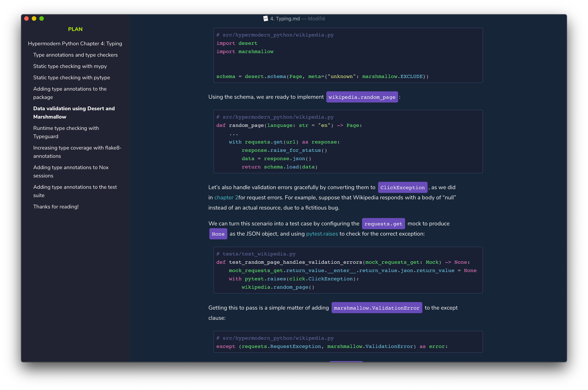The height and width of the screenshot is (390, 588).
Task: Click the yellow minimize window button
Action: (x=34, y=19)
